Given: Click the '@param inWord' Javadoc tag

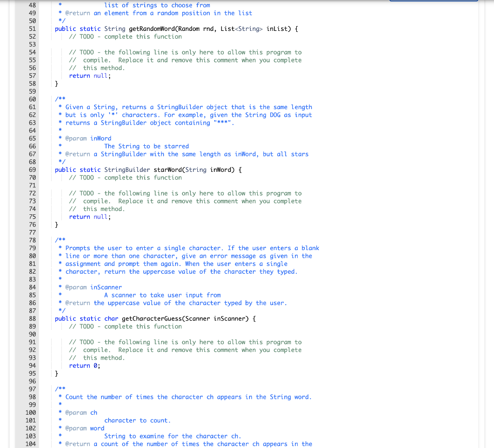Looking at the screenshot, I should 88,139.
